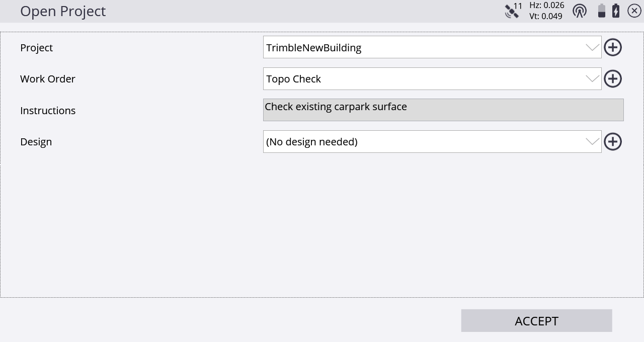Confirm selection with ACCEPT button

point(536,321)
